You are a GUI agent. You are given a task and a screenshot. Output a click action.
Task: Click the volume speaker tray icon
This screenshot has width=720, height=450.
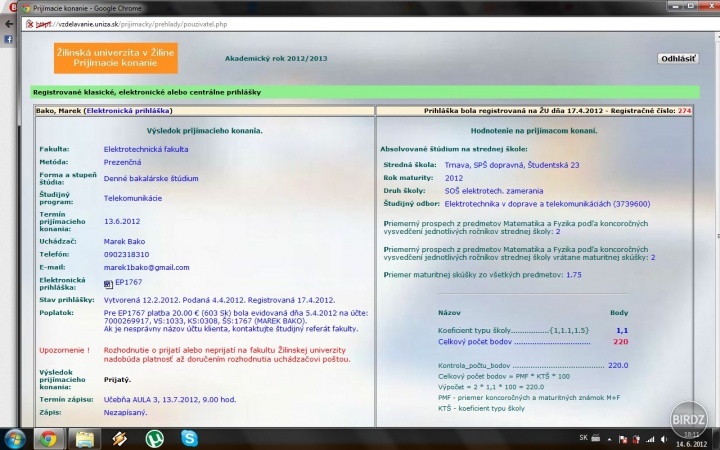(664, 439)
